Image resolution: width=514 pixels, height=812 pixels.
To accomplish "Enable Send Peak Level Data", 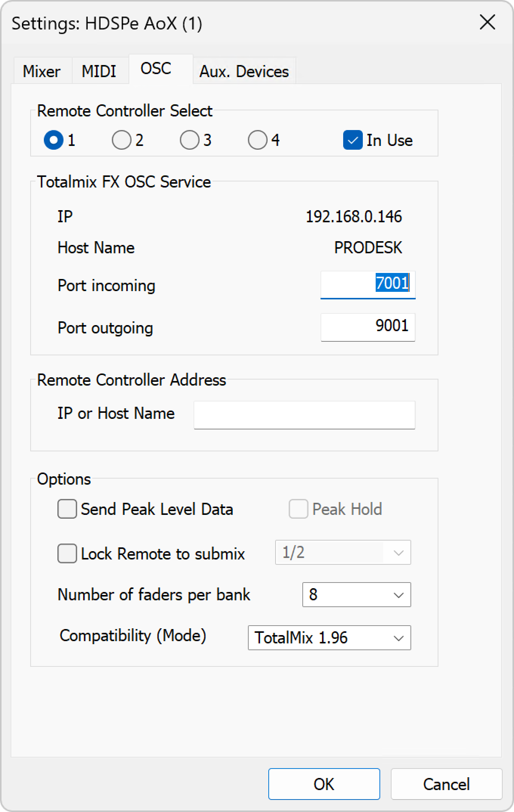I will [67, 509].
